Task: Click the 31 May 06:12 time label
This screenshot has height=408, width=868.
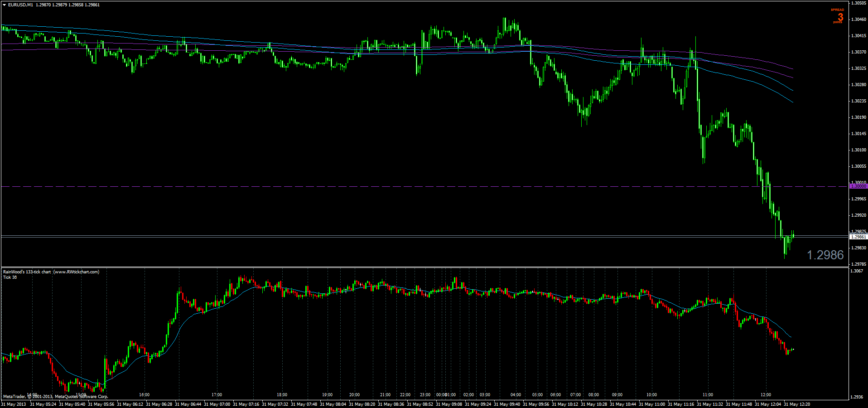Action: pyautogui.click(x=130, y=404)
